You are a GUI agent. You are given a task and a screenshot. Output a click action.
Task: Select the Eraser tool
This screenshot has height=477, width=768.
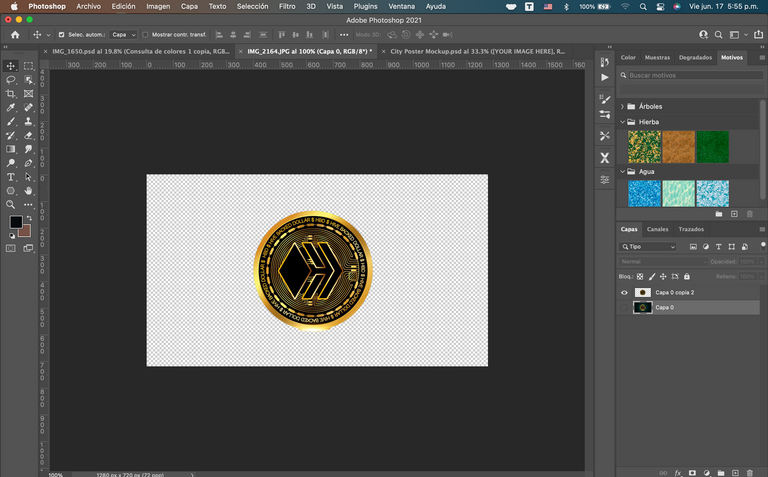pyautogui.click(x=28, y=135)
